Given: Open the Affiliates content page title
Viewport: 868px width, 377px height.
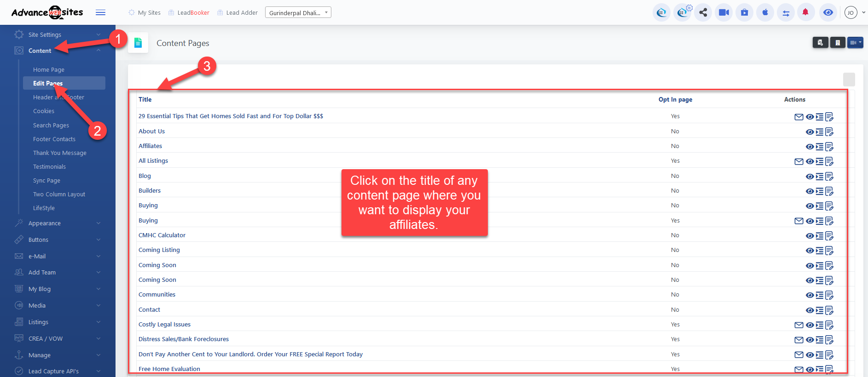Looking at the screenshot, I should tap(150, 146).
